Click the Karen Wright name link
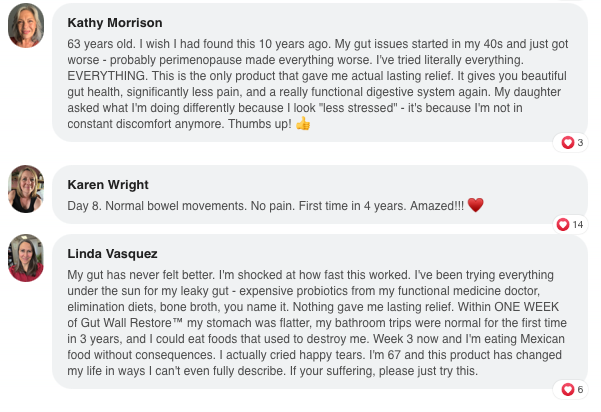Screen dimensions: 601x412 [108, 185]
